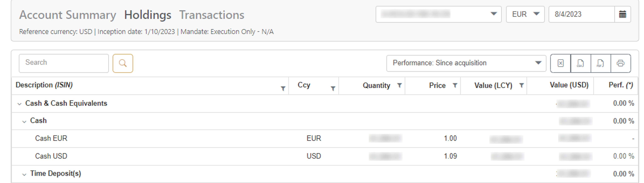Filter the Quantity column
Viewport: 644px width, 183px height.
pos(399,85)
